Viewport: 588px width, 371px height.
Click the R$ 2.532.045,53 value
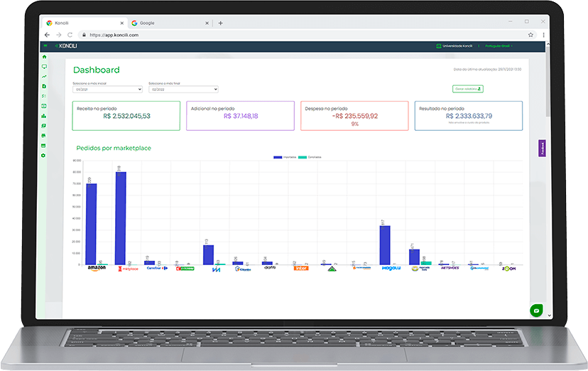(x=126, y=117)
